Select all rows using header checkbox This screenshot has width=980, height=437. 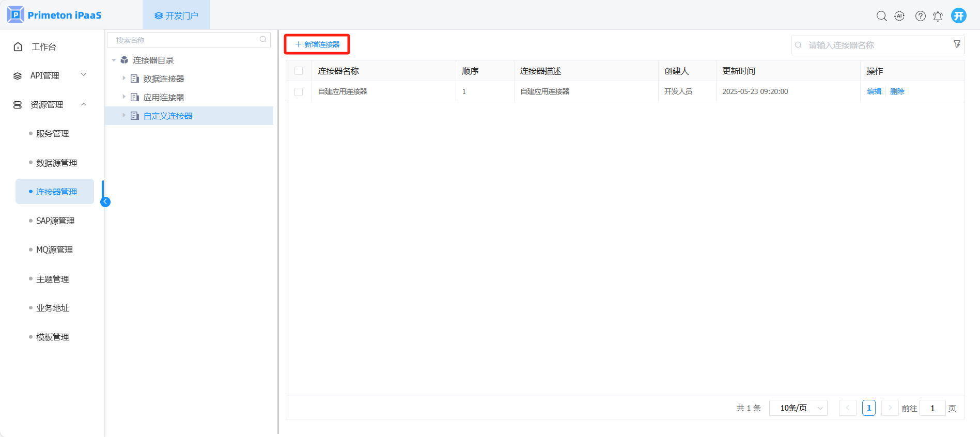[299, 71]
